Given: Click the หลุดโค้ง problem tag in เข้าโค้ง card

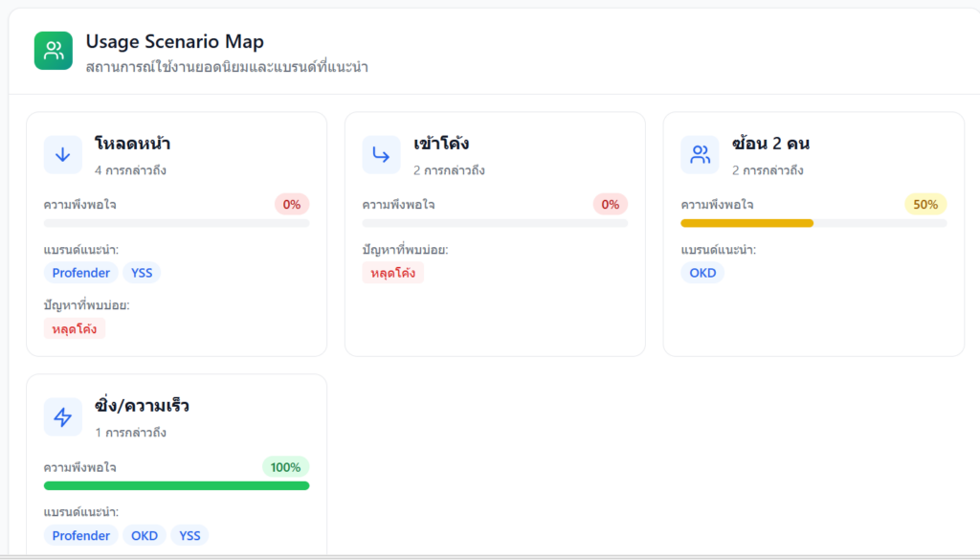Looking at the screenshot, I should (393, 273).
